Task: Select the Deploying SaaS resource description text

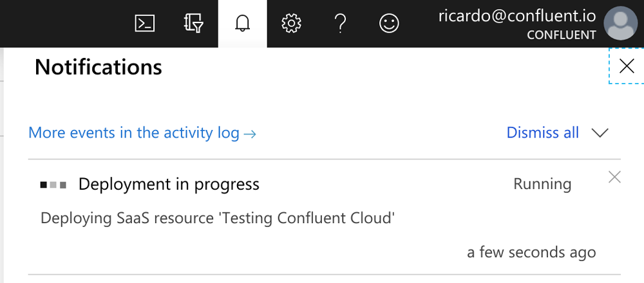Action: click(218, 218)
